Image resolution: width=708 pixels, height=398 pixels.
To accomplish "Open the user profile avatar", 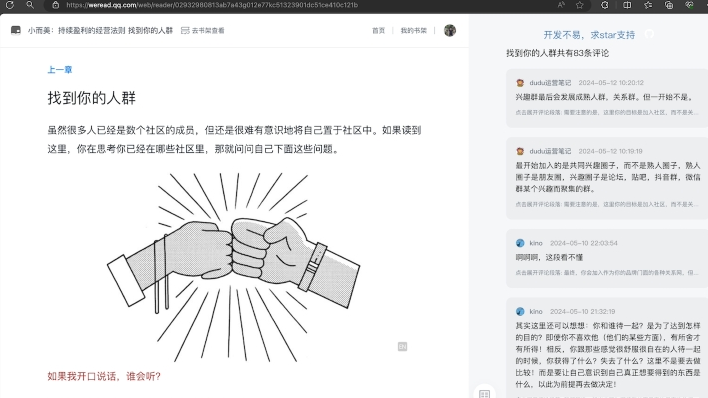I will pyautogui.click(x=450, y=30).
